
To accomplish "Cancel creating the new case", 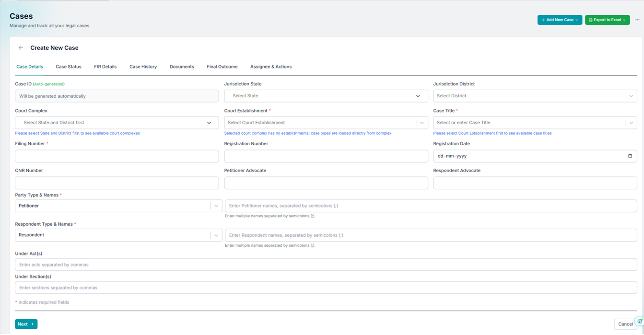I will (x=625, y=324).
